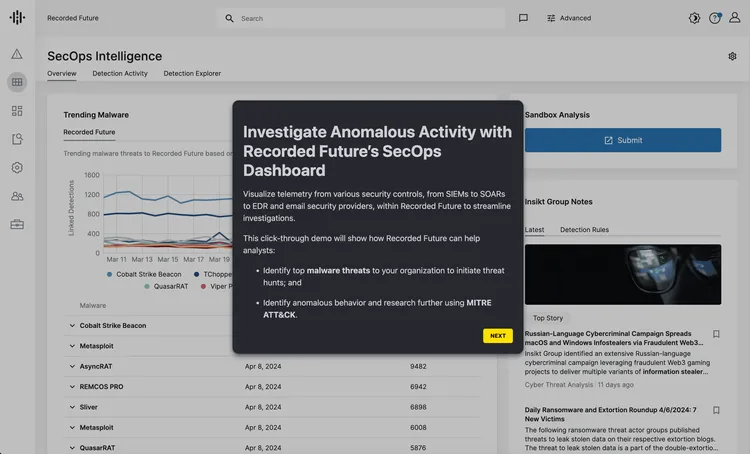
Task: Toggle Cobalt Strike Beacon legend series
Action: [x=143, y=273]
